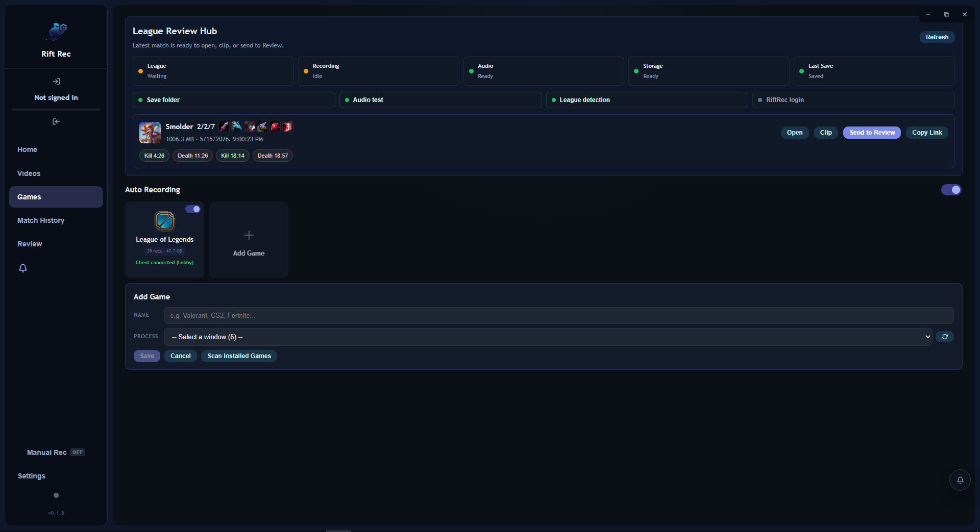Click the Save folder check item
The image size is (980, 532).
tap(234, 100)
